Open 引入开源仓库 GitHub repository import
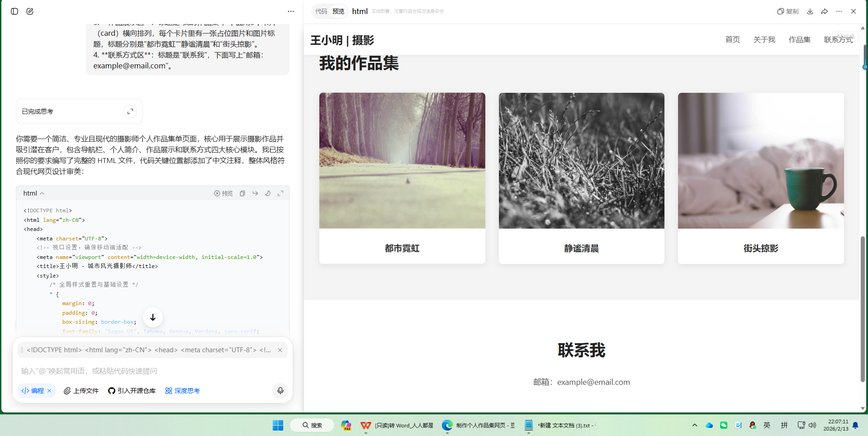868x436 pixels. click(x=132, y=390)
